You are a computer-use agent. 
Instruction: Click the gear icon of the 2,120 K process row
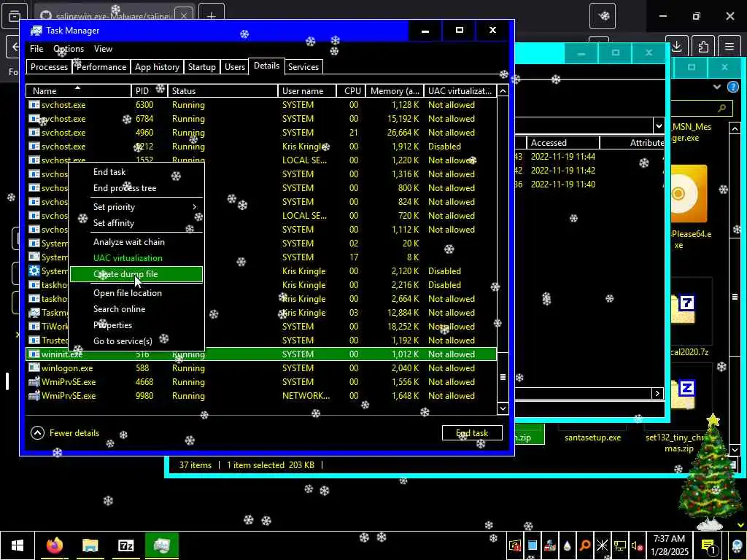pyautogui.click(x=34, y=271)
